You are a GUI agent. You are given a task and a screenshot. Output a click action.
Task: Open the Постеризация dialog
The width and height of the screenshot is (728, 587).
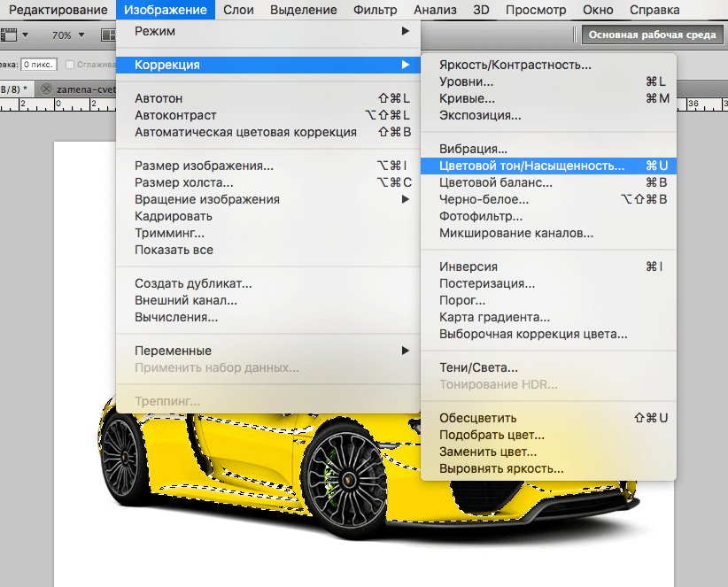pyautogui.click(x=548, y=283)
